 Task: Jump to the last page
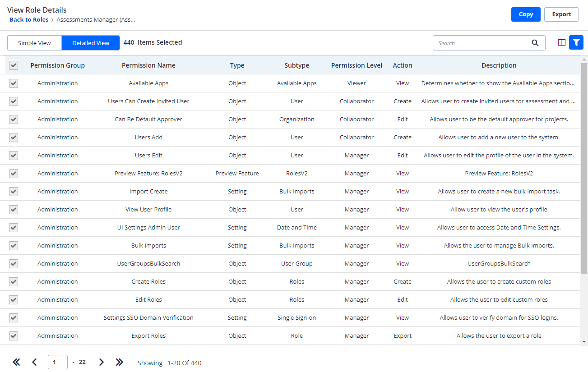(119, 362)
